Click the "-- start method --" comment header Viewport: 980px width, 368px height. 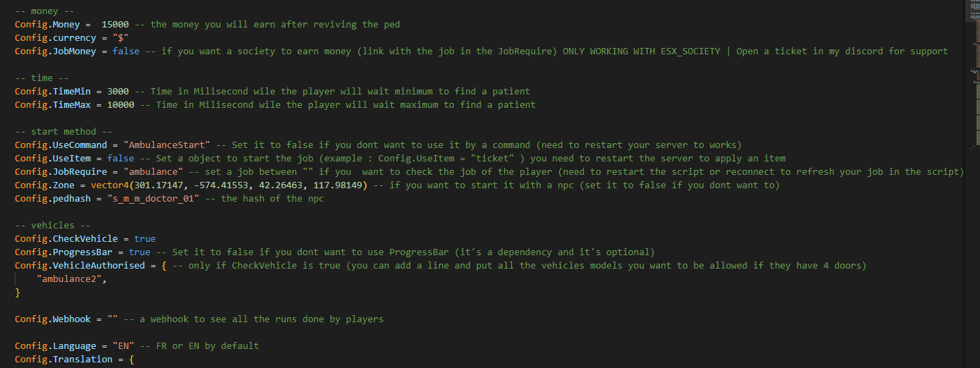63,132
